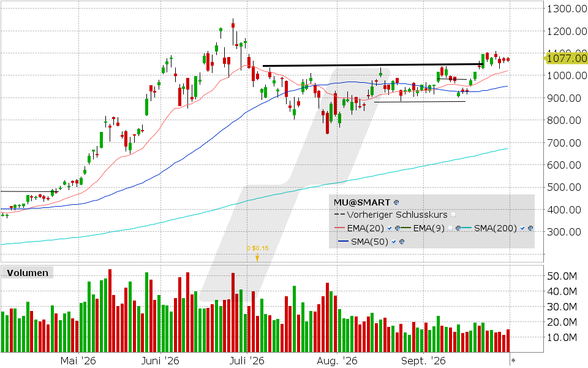Uncheck the SMA(50) visibility checkbox
588x368 pixels.
(394, 242)
